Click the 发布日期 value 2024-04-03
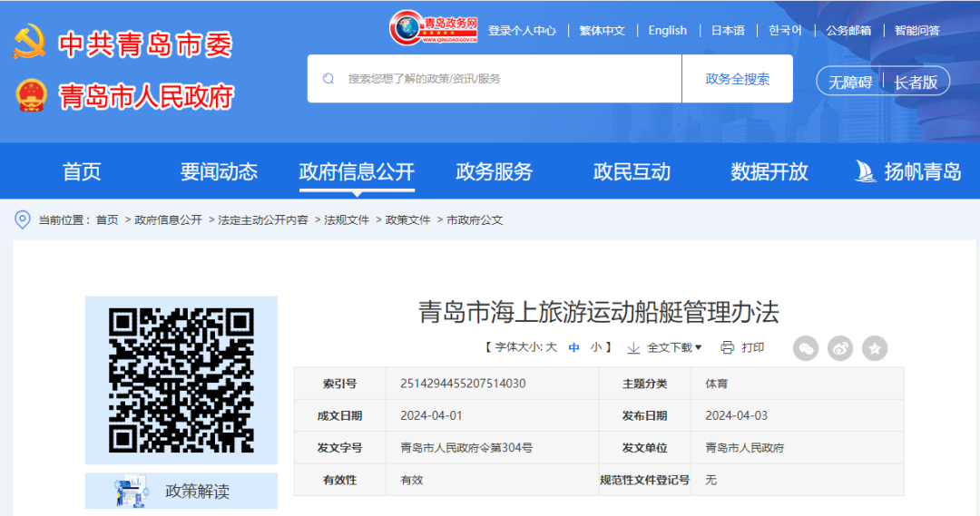Viewport: 980px width, 516px height. click(x=736, y=416)
